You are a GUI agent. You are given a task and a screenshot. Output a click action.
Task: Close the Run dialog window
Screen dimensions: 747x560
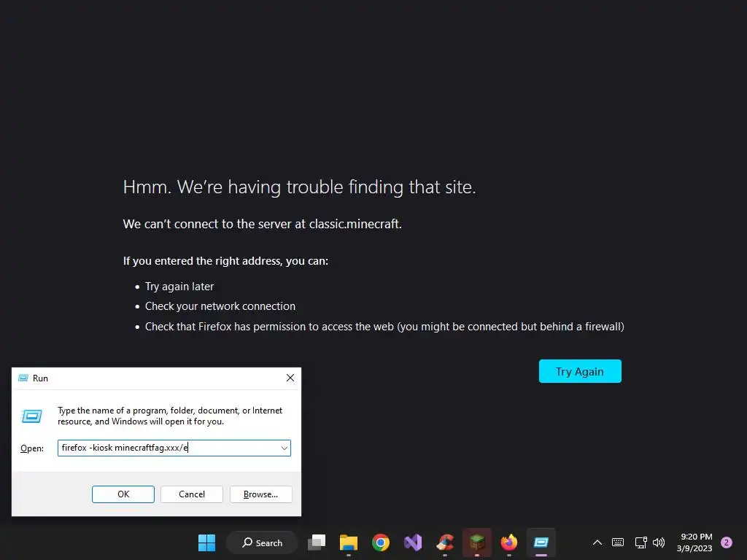[x=290, y=378]
